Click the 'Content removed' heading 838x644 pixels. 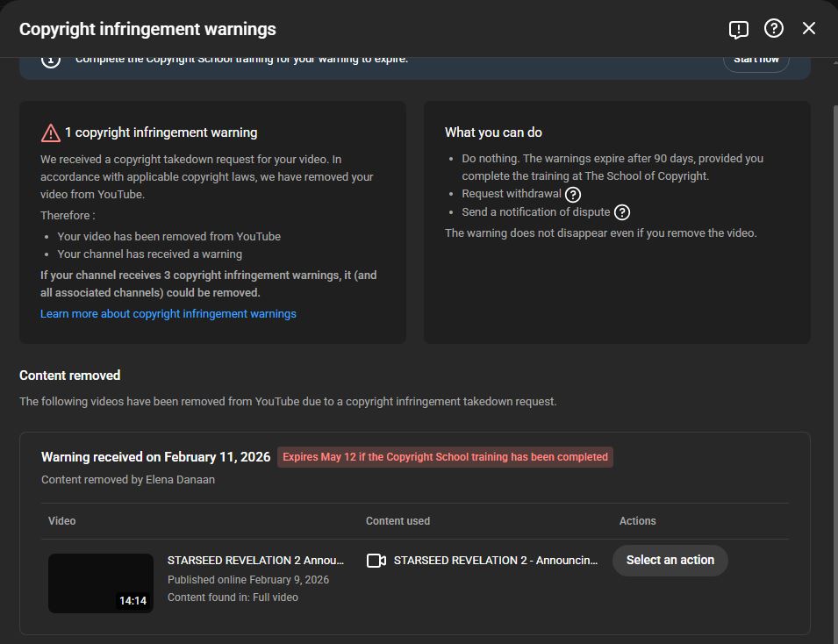point(70,376)
